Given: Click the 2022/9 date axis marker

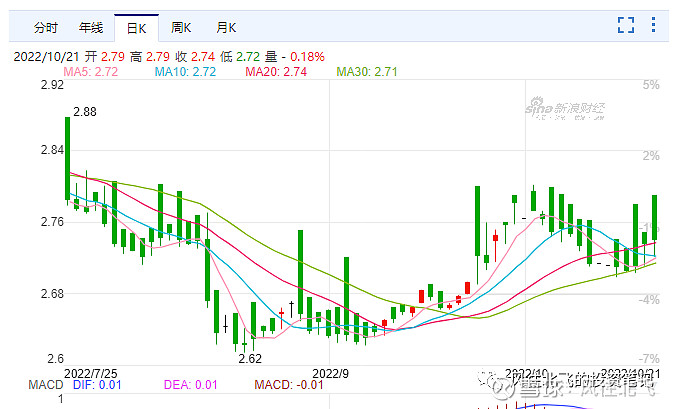Looking at the screenshot, I should pyautogui.click(x=330, y=373).
